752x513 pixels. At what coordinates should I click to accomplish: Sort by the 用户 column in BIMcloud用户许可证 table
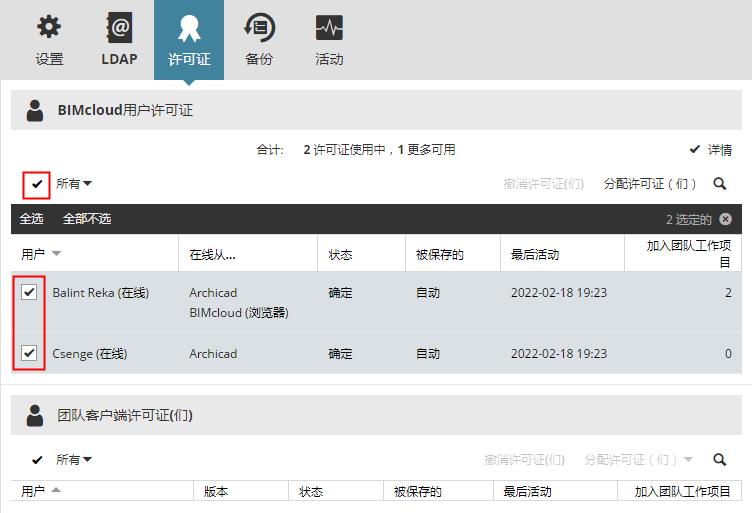click(x=41, y=254)
